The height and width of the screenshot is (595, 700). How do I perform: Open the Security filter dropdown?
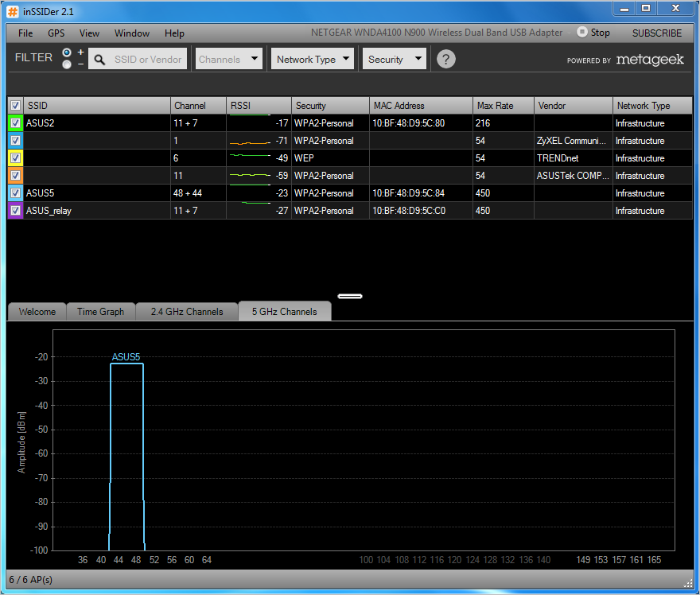click(x=395, y=59)
